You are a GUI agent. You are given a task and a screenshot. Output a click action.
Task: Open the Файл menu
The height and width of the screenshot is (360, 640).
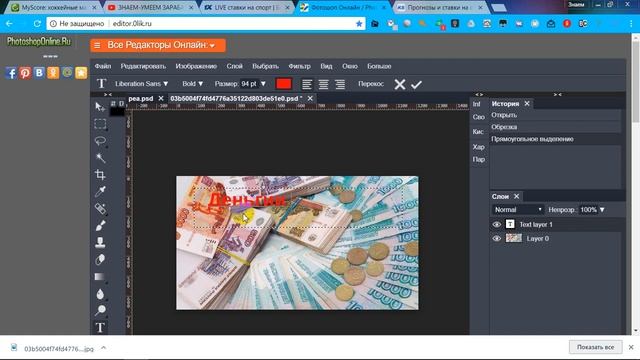coord(103,66)
